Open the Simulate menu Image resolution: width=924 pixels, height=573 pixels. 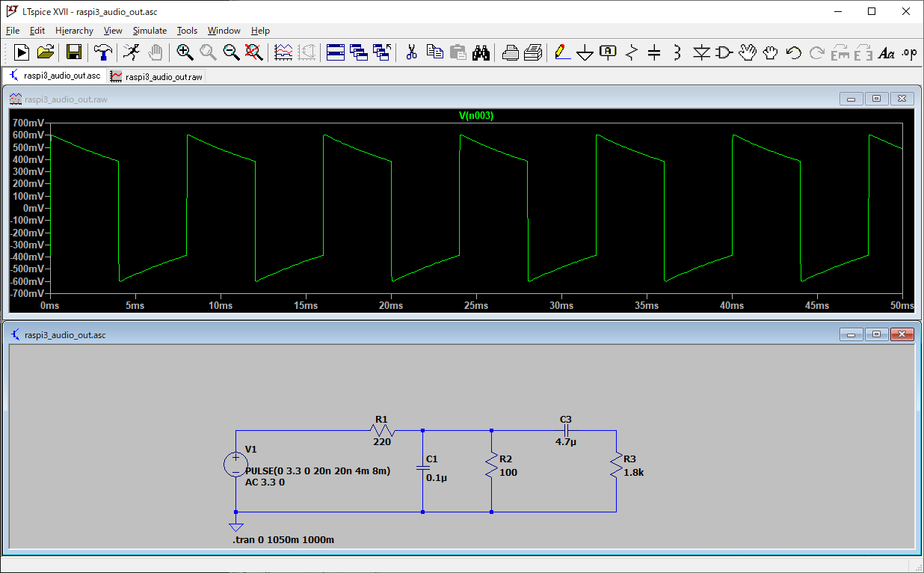pos(150,31)
